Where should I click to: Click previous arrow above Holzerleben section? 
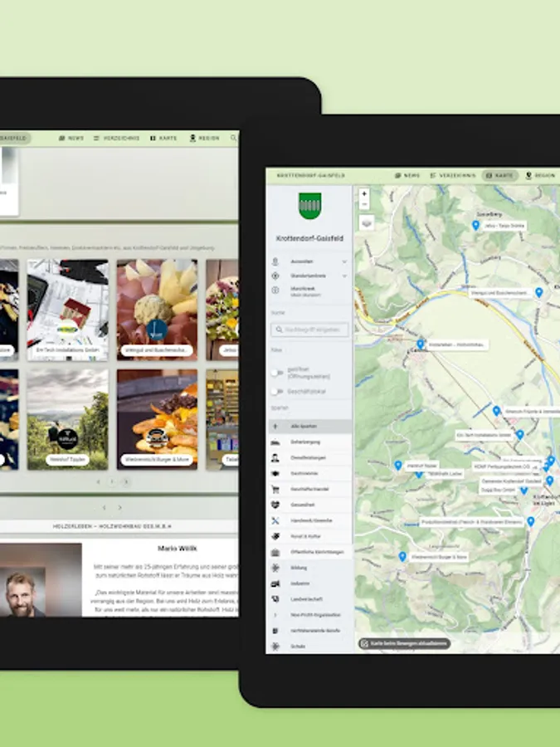tap(105, 508)
